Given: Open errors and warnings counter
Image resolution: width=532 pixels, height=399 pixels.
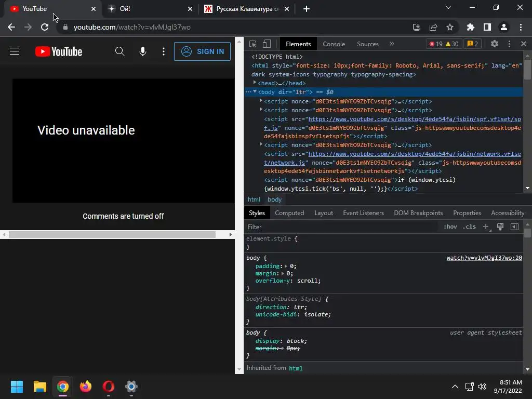Looking at the screenshot, I should click(444, 44).
